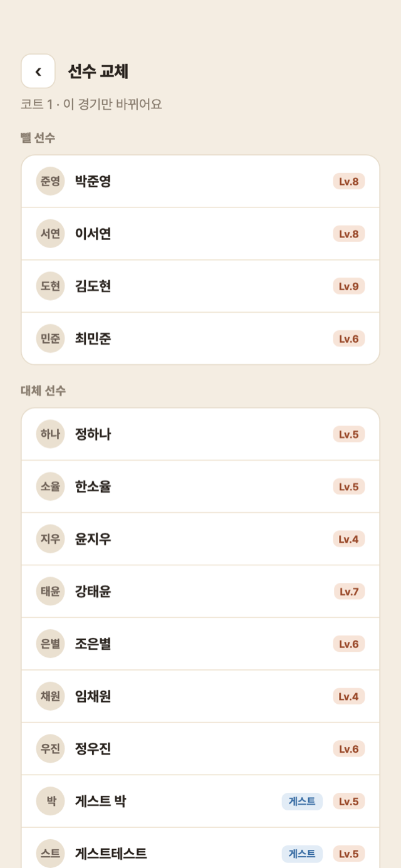Select 박준영 in the 뺄 선수 list
401x868 pixels.
200,182
